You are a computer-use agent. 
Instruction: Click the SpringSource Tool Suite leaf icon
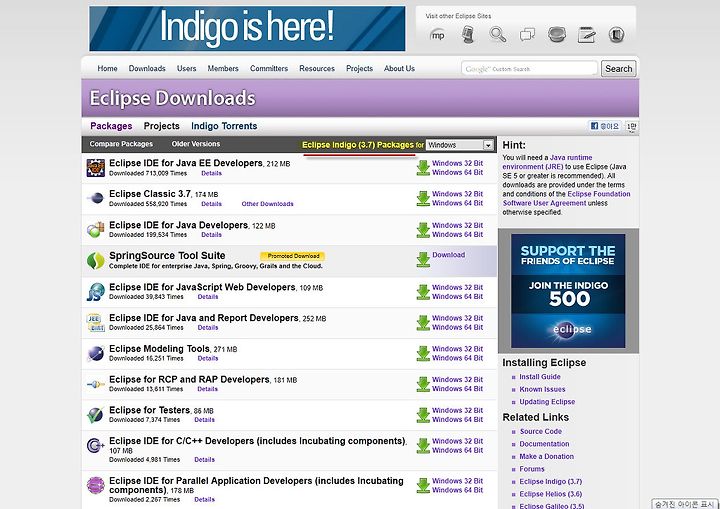(96, 260)
